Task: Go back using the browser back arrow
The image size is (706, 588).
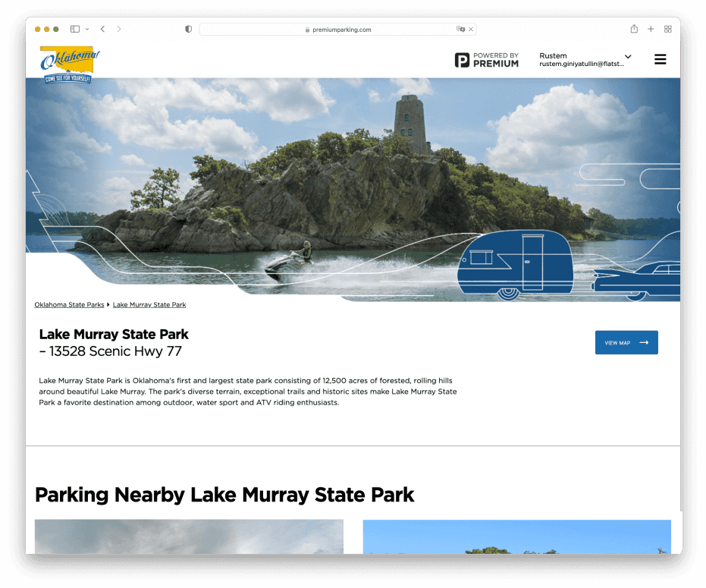Action: (x=102, y=29)
